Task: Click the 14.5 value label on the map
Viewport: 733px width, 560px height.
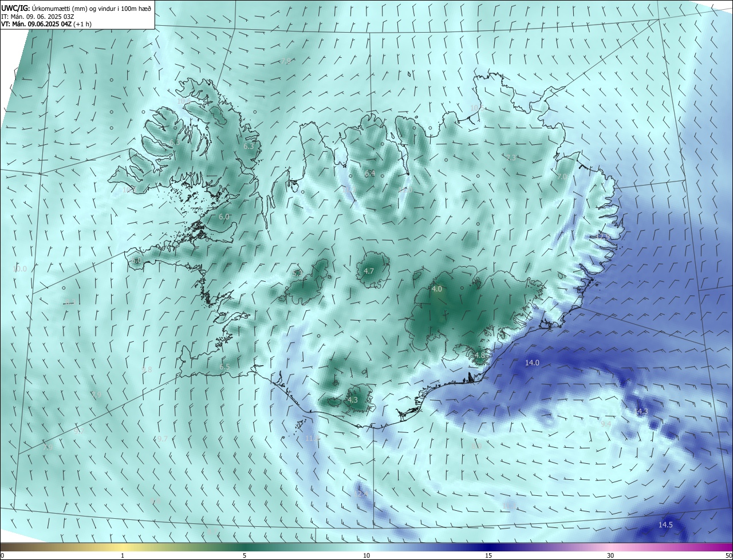Action: [x=665, y=525]
